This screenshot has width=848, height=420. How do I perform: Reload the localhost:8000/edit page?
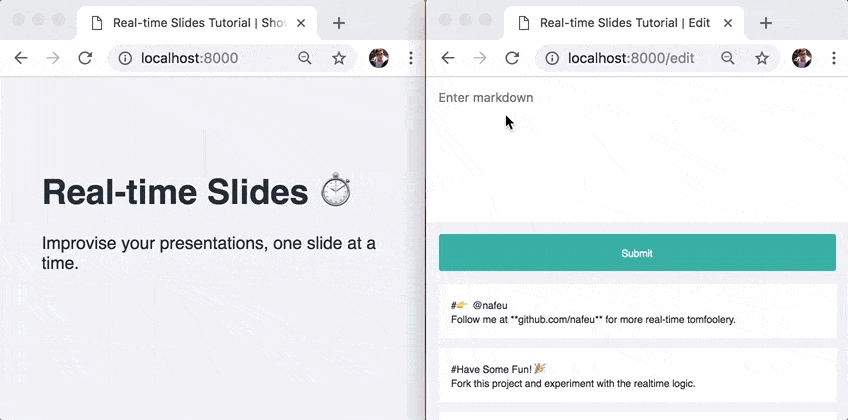pyautogui.click(x=512, y=58)
